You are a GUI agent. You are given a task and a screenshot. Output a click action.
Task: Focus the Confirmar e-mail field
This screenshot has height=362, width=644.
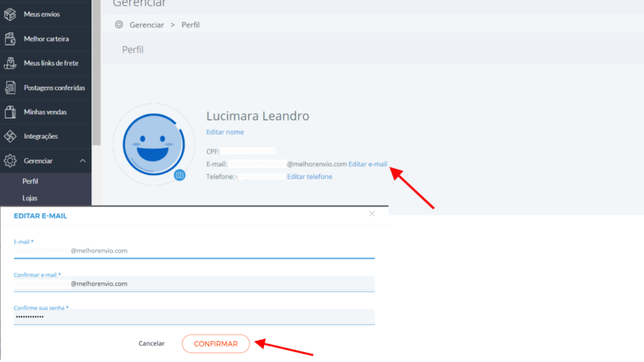point(194,283)
